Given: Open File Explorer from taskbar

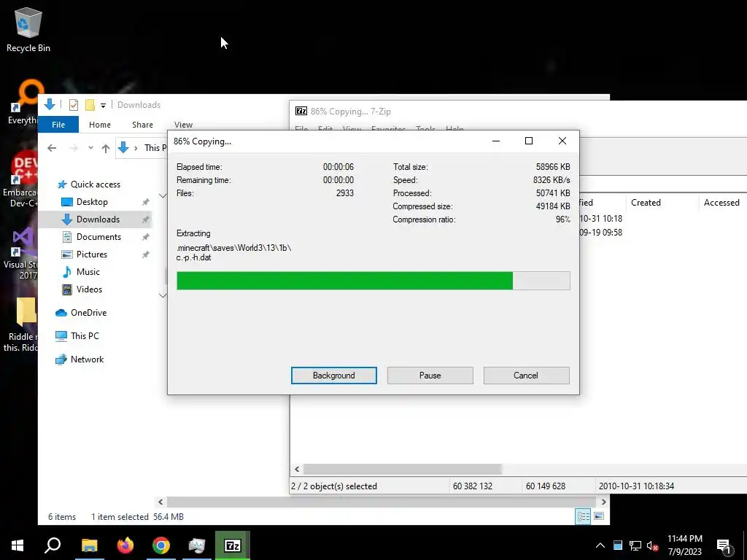Looking at the screenshot, I should (89, 545).
